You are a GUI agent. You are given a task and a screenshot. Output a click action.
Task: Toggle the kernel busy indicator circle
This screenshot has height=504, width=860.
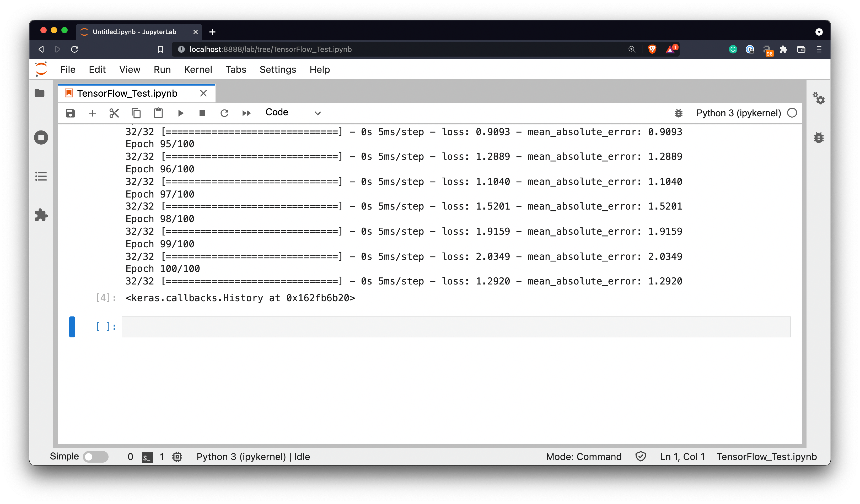tap(792, 113)
